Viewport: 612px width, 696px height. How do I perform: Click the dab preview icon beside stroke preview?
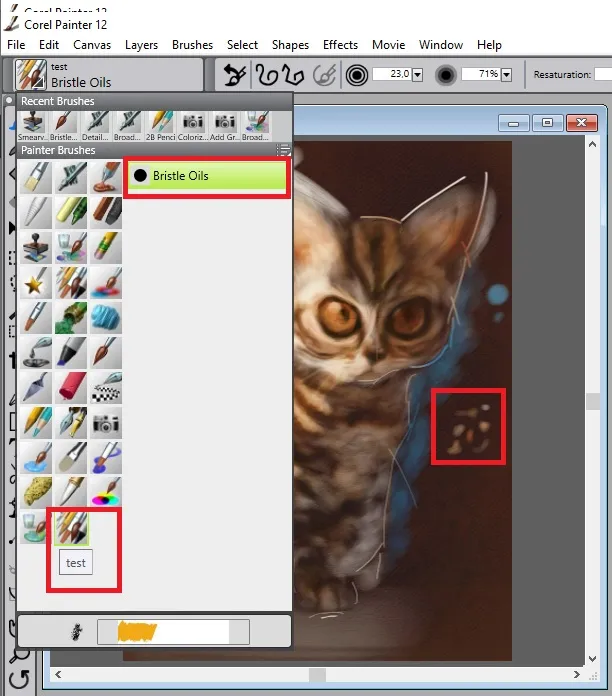pos(77,631)
